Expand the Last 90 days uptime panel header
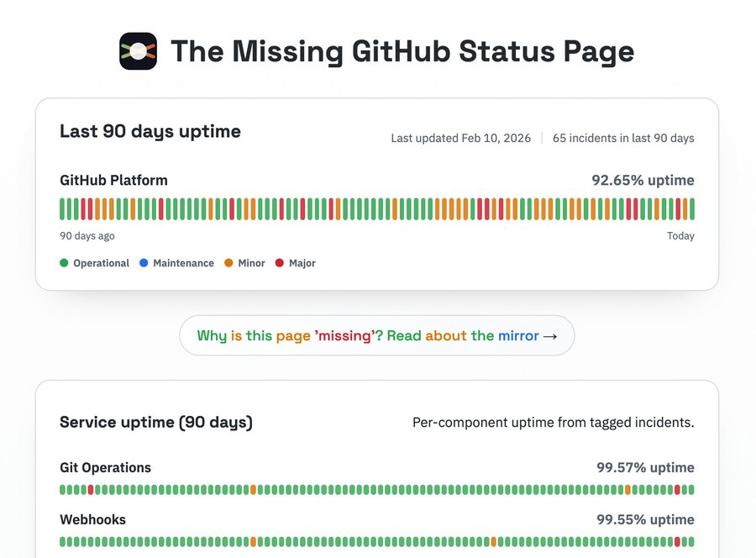 coord(150,131)
